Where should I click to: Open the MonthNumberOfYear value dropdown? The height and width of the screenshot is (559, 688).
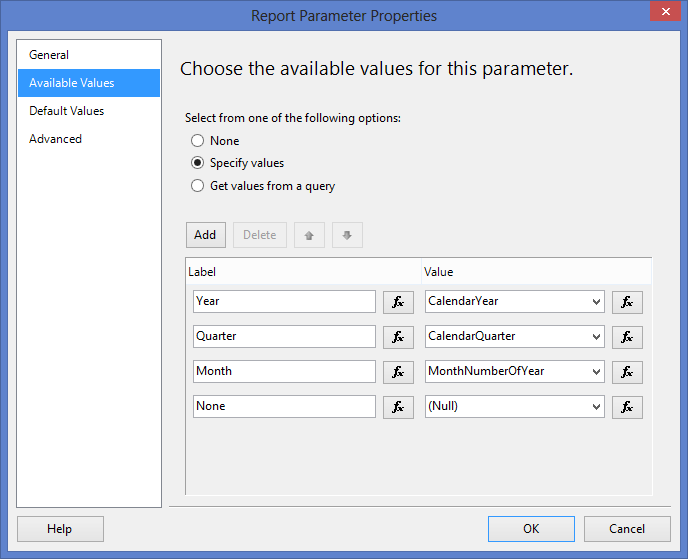[x=596, y=372]
